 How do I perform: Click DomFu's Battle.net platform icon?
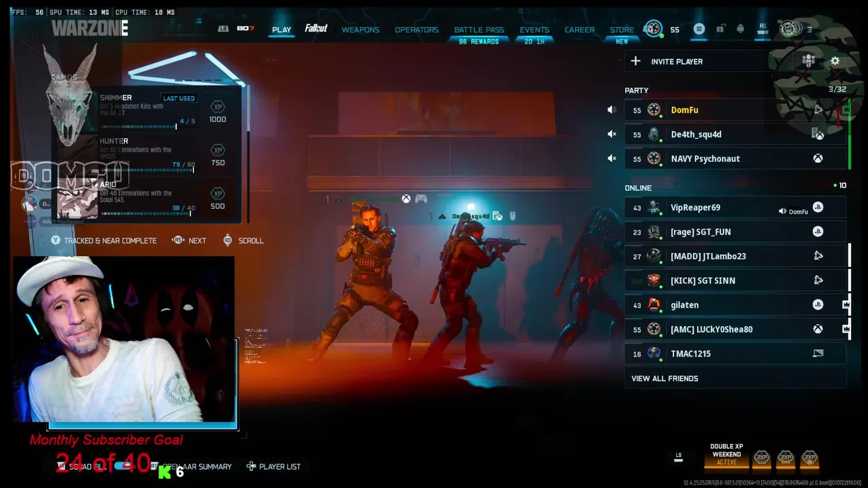(x=818, y=110)
